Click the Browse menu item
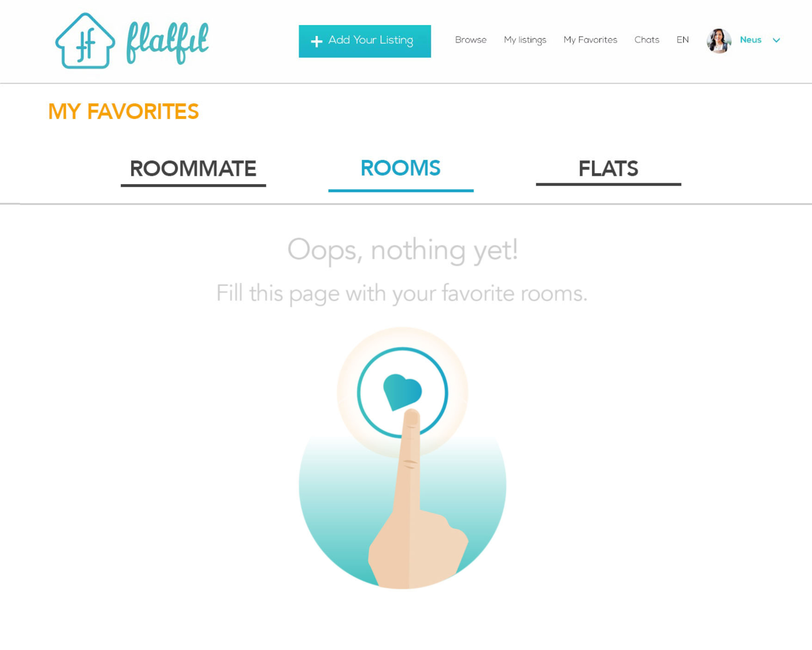The width and height of the screenshot is (812, 650). pyautogui.click(x=471, y=40)
